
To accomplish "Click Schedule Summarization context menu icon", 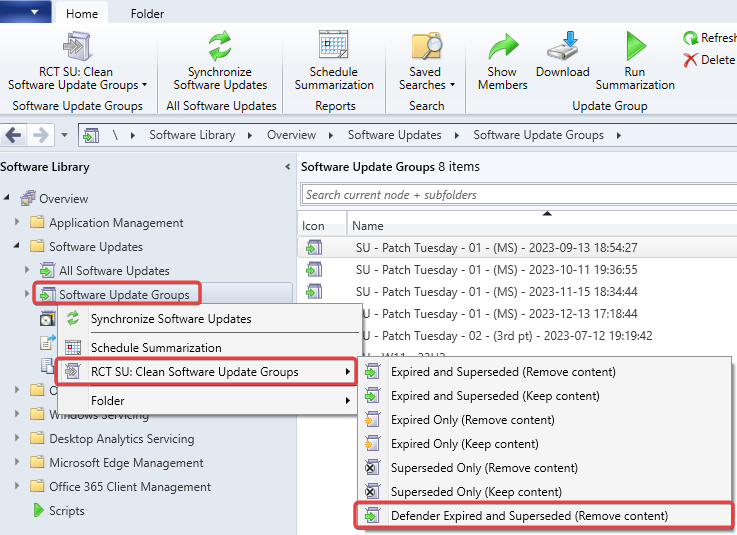I will (x=73, y=347).
